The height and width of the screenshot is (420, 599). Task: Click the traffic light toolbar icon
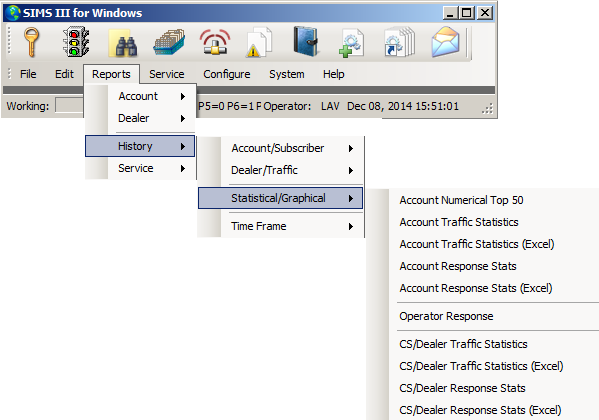coord(76,42)
